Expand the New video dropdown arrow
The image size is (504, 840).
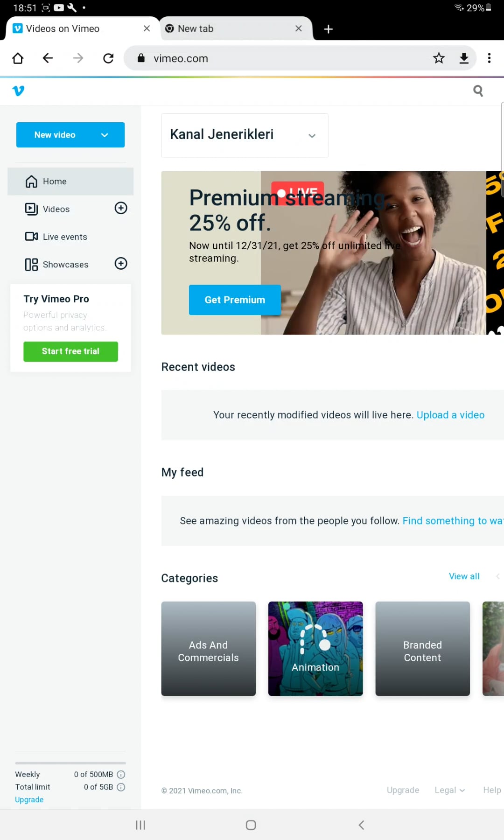pyautogui.click(x=105, y=135)
